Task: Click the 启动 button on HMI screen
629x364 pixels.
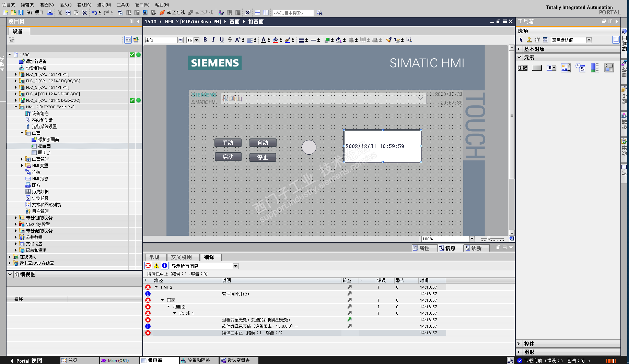Action: pos(228,157)
